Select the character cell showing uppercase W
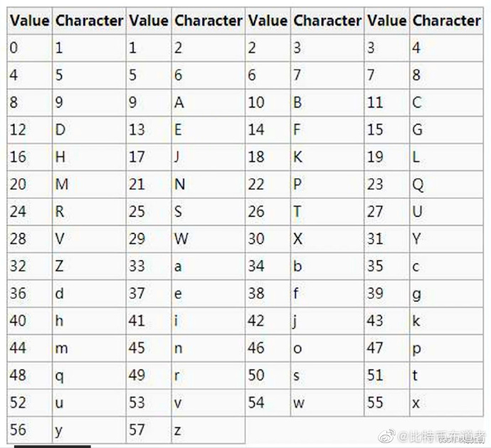491x448 pixels. 208,239
